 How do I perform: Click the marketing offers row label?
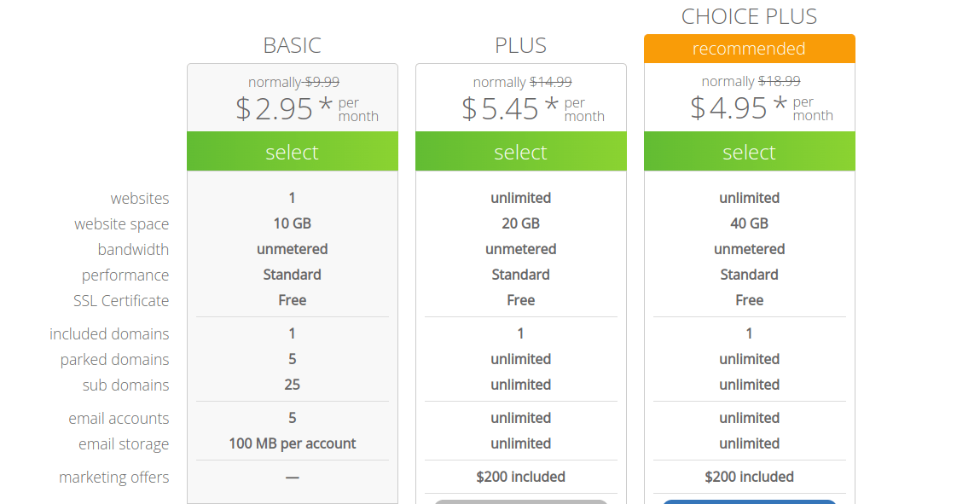click(114, 477)
